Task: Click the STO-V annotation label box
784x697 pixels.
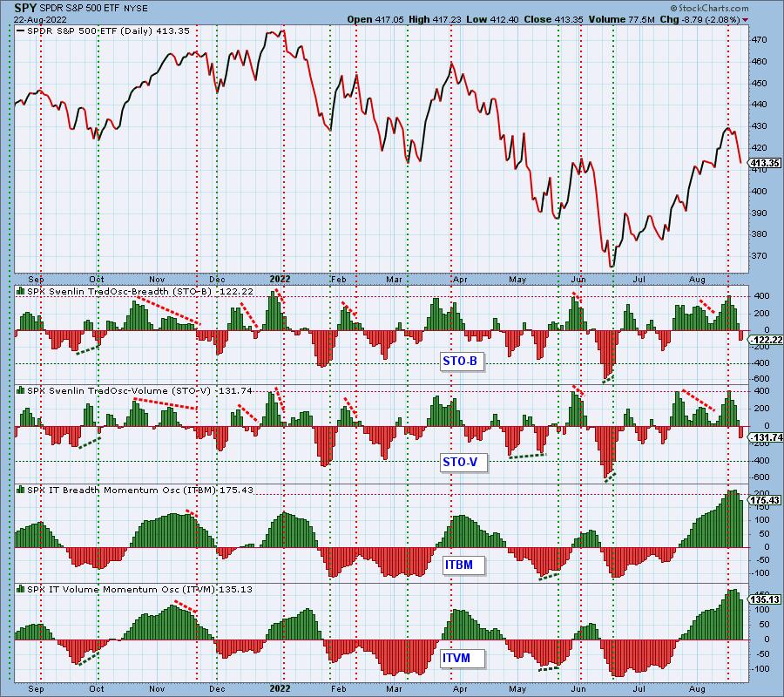Action: (x=462, y=462)
